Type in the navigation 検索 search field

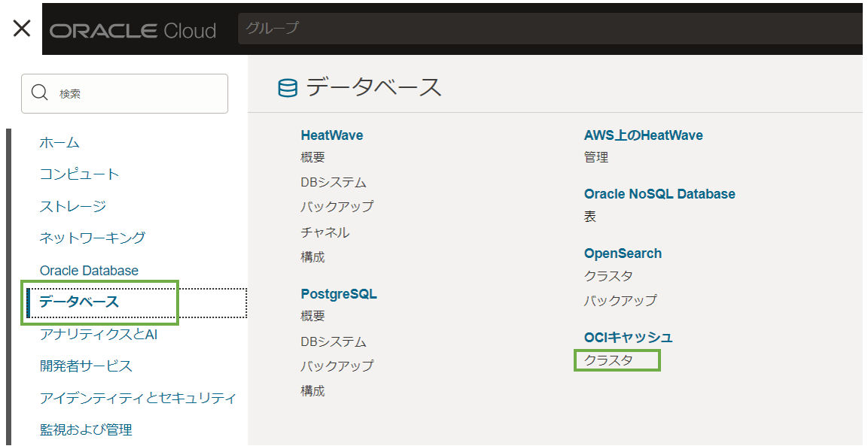pyautogui.click(x=136, y=93)
